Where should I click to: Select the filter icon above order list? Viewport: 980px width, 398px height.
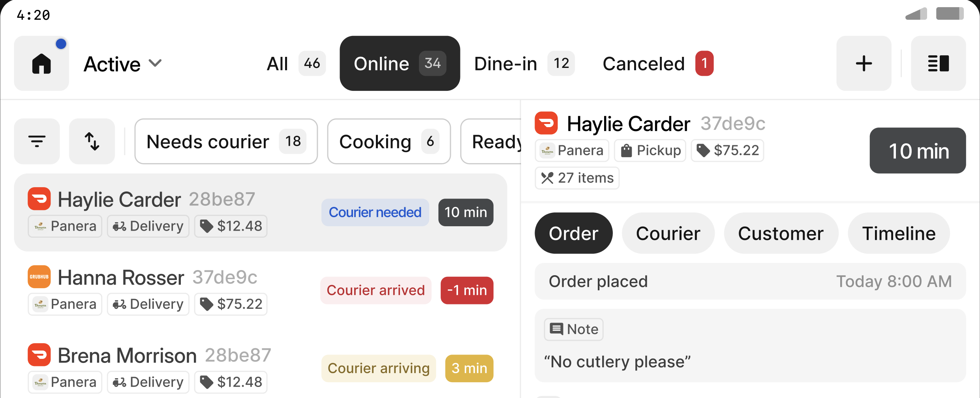[x=37, y=141]
